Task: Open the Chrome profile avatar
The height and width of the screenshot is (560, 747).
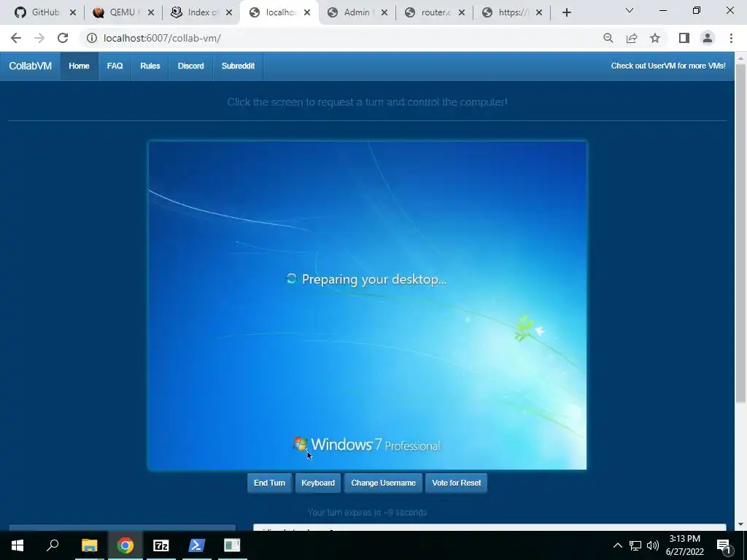Action: tap(708, 38)
